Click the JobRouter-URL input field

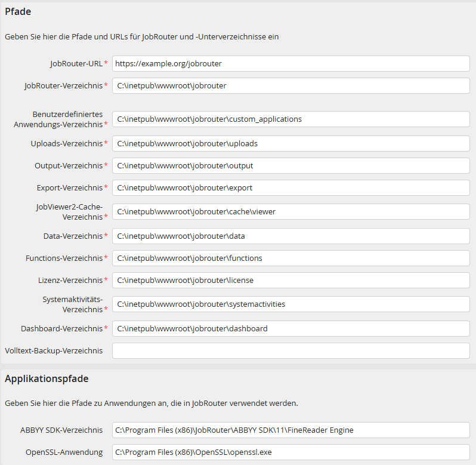point(290,63)
